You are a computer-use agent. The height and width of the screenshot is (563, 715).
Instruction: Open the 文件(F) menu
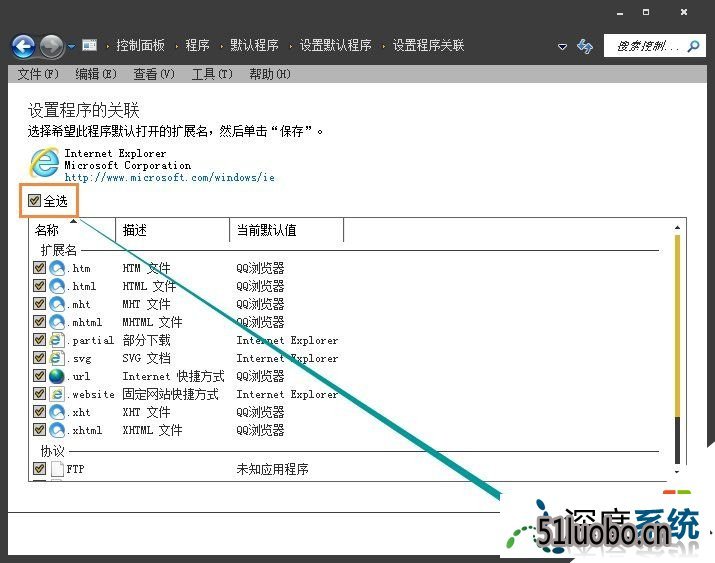(x=38, y=74)
